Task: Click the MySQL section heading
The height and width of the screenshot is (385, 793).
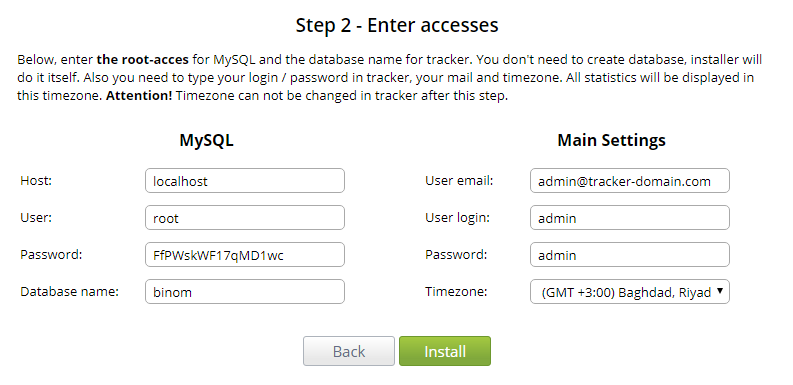Action: 206,140
